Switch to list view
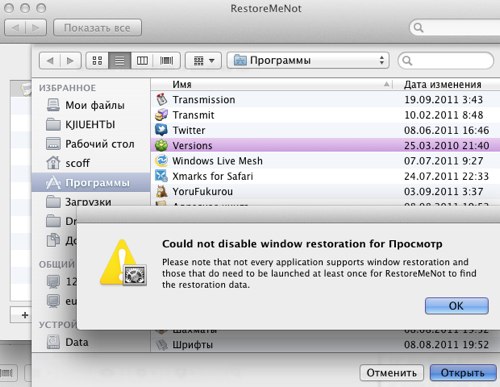The image size is (500, 387). 119,61
